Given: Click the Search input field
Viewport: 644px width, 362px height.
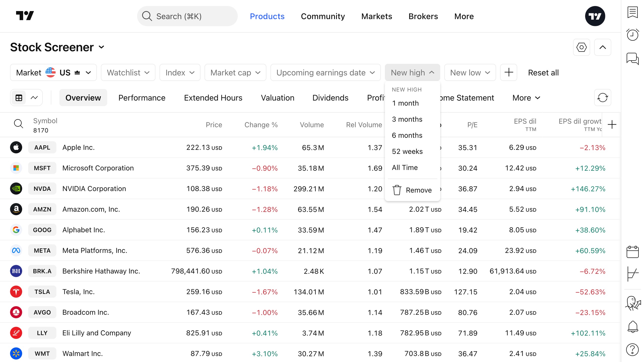Looking at the screenshot, I should (187, 16).
